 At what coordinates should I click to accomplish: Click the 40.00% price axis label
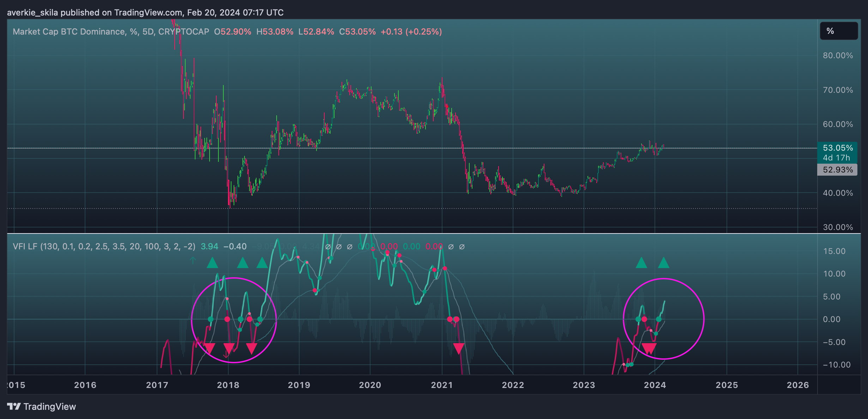(838, 193)
